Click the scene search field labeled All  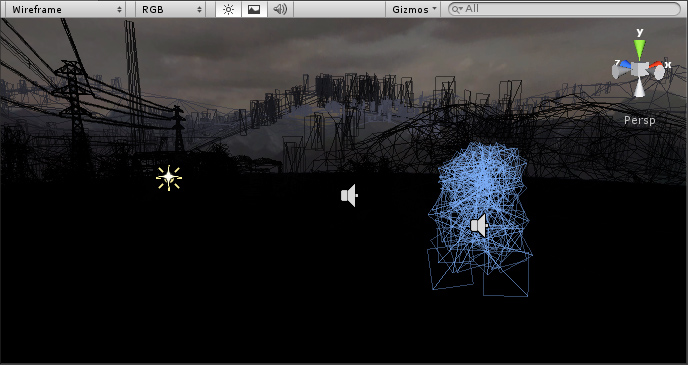tap(564, 9)
